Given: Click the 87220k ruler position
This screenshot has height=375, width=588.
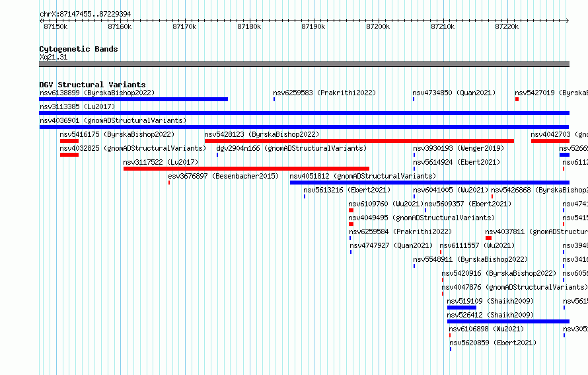Looking at the screenshot, I should point(507,26).
